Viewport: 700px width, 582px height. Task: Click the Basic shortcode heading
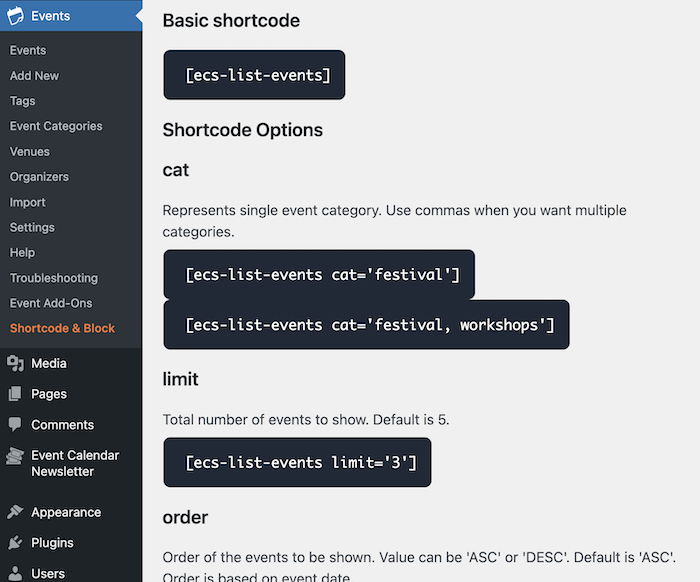231,21
